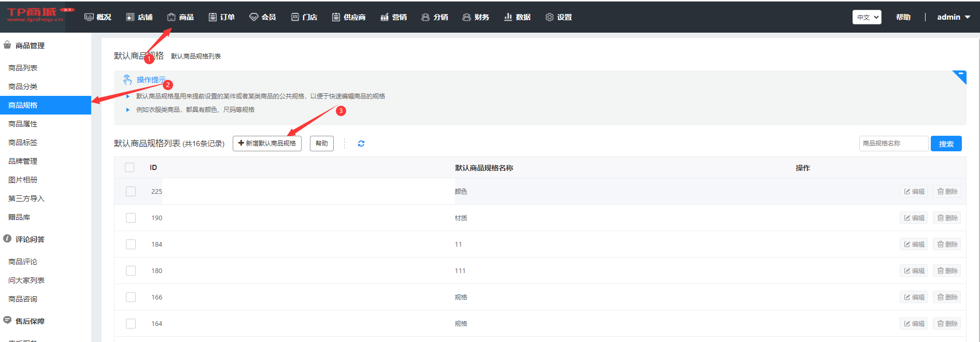Open the 中文 language dropdown

tap(867, 17)
